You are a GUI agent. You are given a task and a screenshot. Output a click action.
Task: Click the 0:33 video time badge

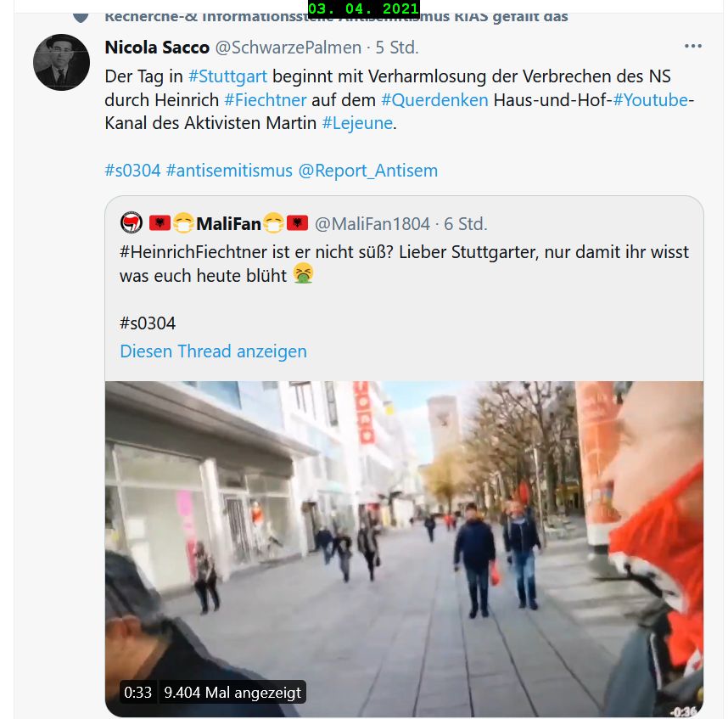pyautogui.click(x=138, y=693)
